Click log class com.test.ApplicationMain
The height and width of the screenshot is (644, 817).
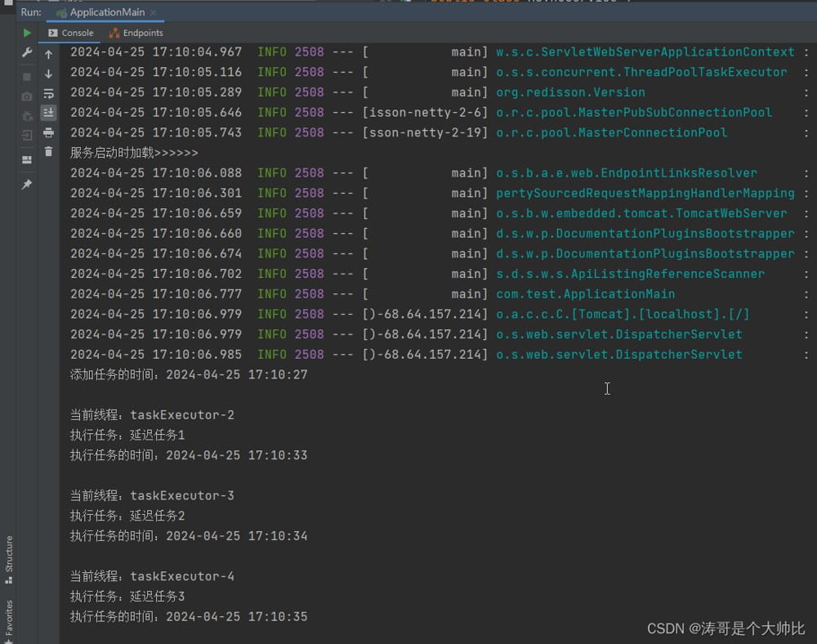point(586,294)
